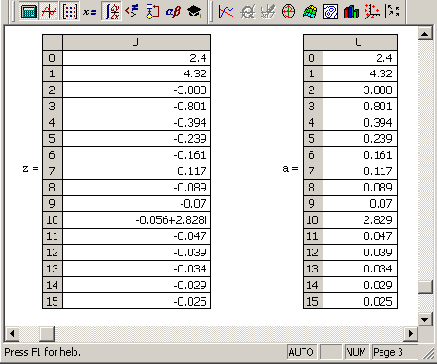
Task: Click the 'z =' label
Action: click(30, 169)
